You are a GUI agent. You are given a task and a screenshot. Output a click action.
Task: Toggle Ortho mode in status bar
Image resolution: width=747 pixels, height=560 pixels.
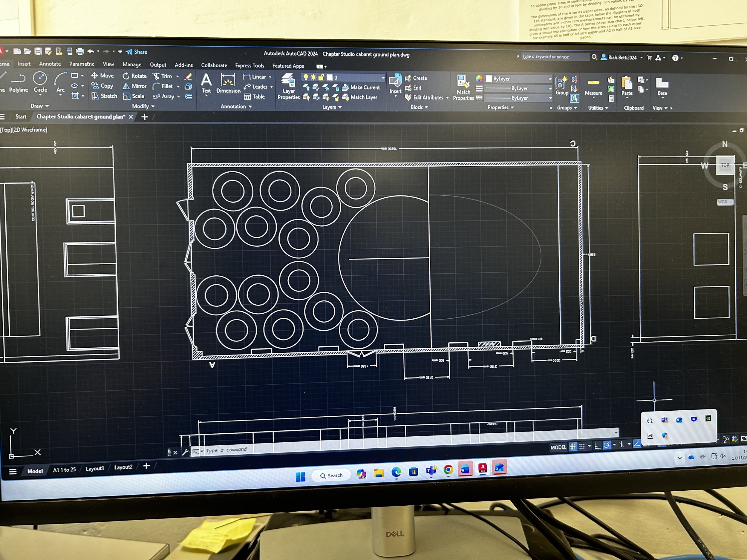click(597, 446)
